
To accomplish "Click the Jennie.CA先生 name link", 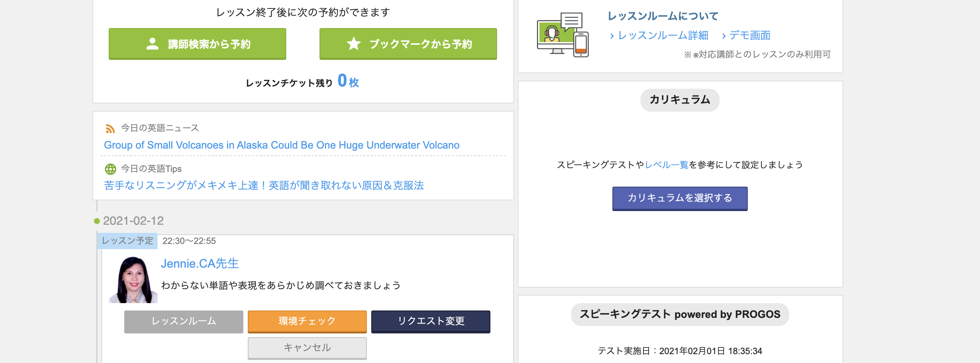I will (x=200, y=264).
